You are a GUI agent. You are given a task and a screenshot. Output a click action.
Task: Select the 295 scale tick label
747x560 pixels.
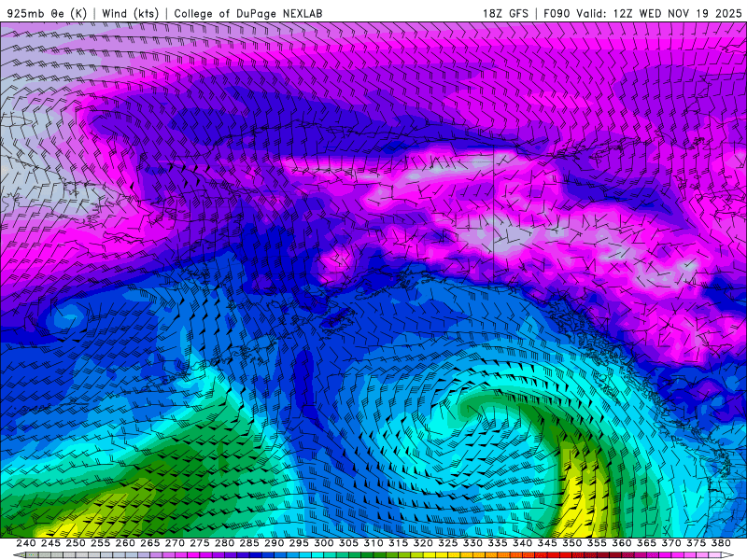pos(299,543)
